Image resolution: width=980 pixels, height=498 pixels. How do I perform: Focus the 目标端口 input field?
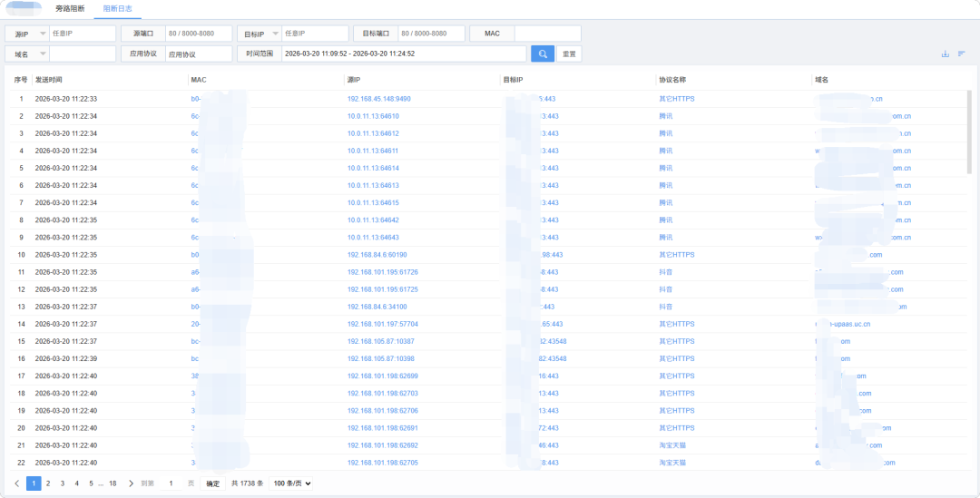(431, 34)
